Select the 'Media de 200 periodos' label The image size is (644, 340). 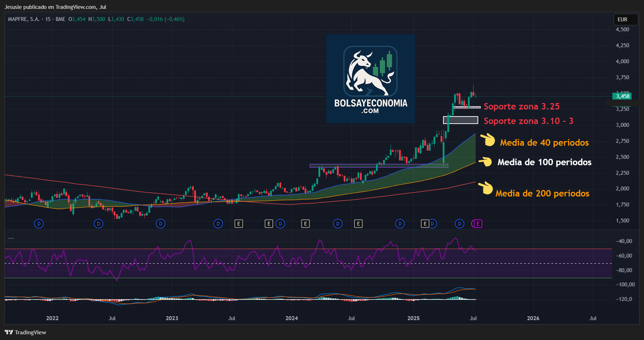coord(542,193)
